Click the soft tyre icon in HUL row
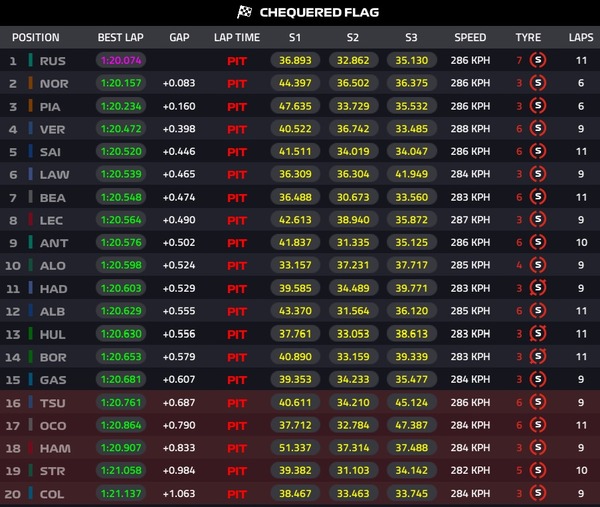 (538, 334)
